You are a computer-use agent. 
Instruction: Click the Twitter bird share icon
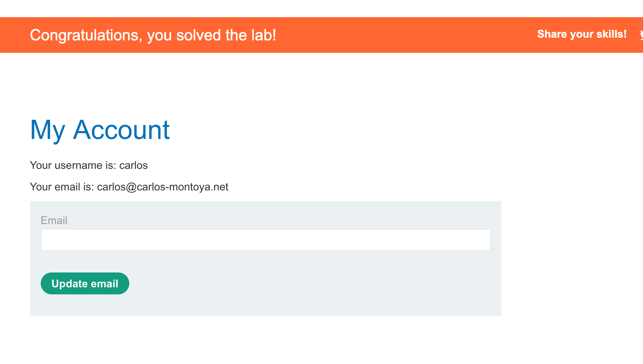point(641,35)
